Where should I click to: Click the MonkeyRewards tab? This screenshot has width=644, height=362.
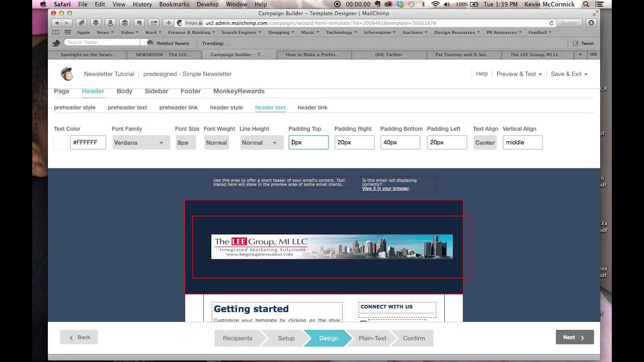click(239, 91)
